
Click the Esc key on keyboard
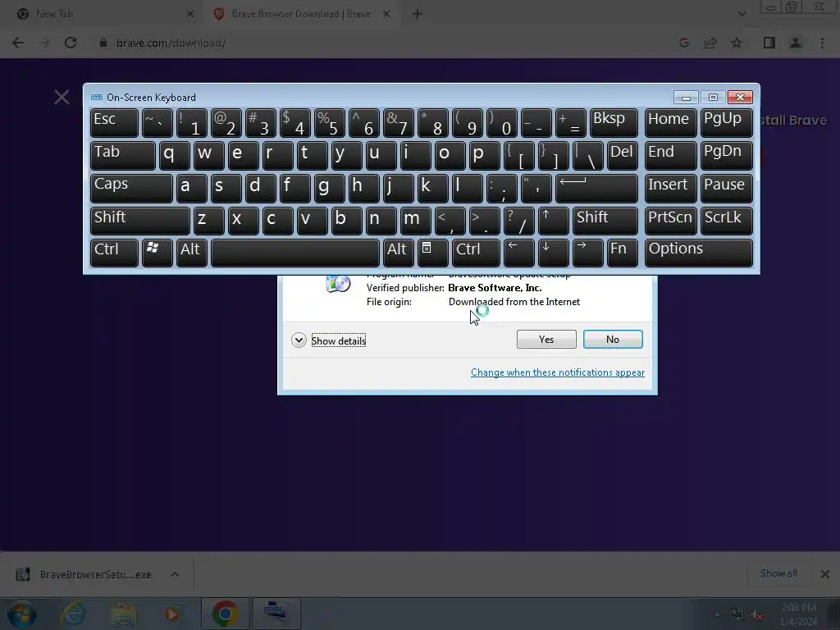[114, 123]
